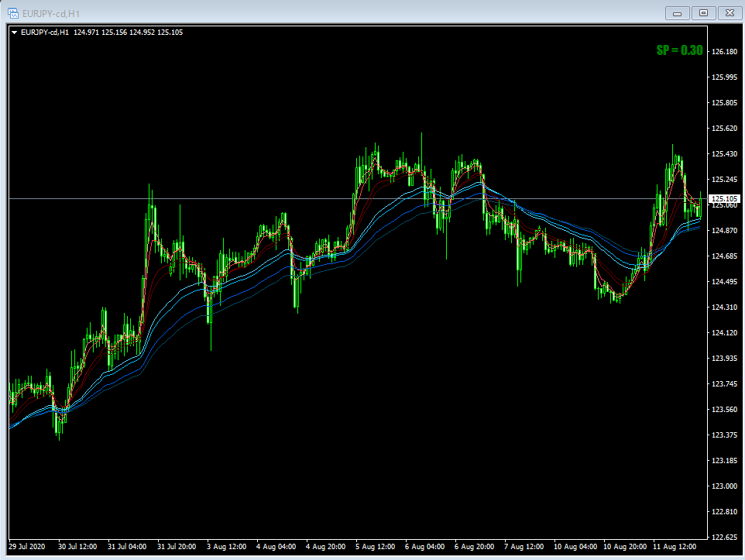Click time axis label 4 Aug 04:00
The image size is (745, 560).
[x=276, y=547]
